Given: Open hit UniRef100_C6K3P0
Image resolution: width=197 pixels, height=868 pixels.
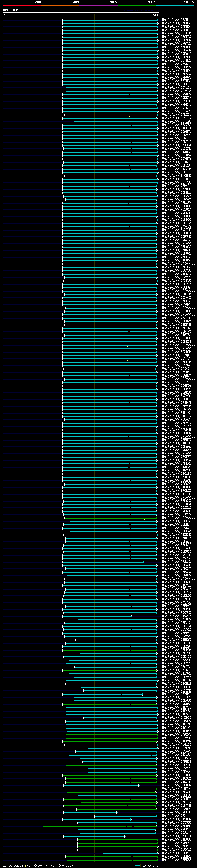Looking at the screenshot, I should 177,721.
